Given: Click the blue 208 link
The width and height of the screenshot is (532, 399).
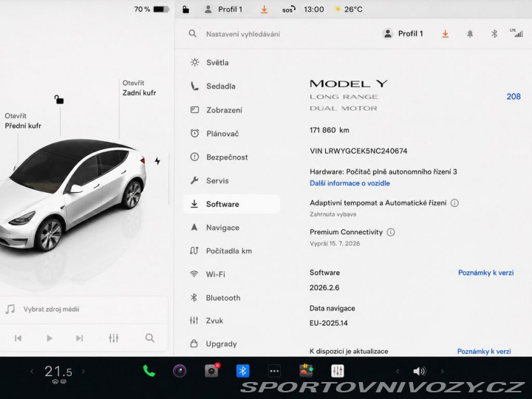Looking at the screenshot, I should (x=514, y=97).
